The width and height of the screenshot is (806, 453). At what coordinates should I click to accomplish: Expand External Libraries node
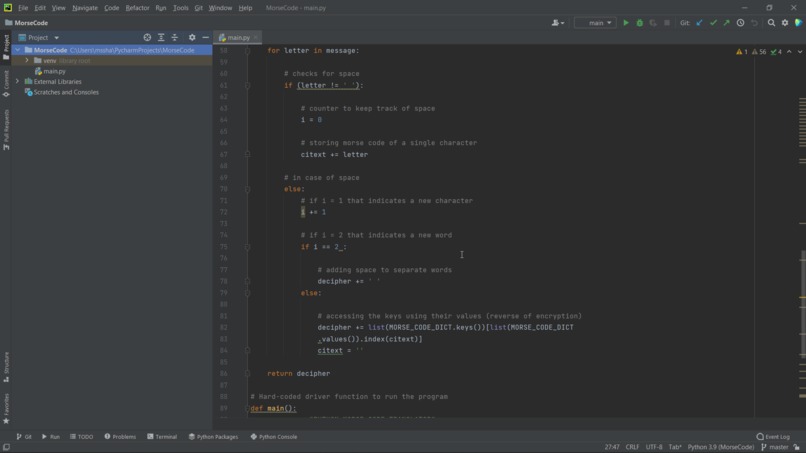tap(18, 81)
